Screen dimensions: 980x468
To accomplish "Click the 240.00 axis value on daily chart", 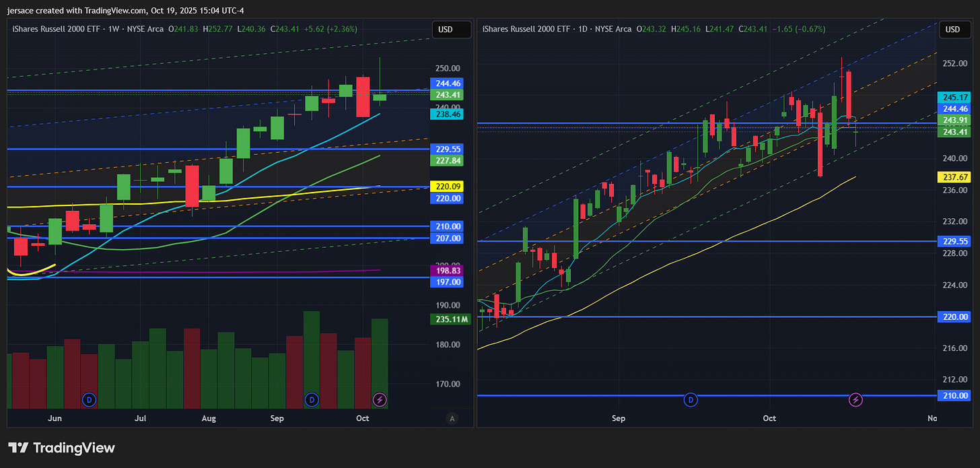I will [955, 158].
